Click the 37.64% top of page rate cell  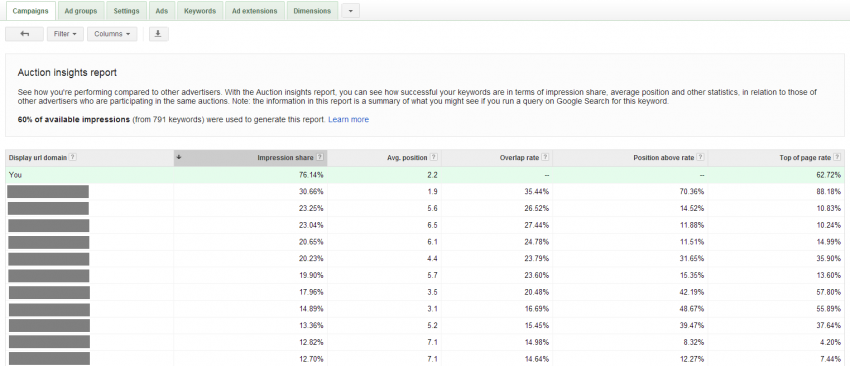830,326
